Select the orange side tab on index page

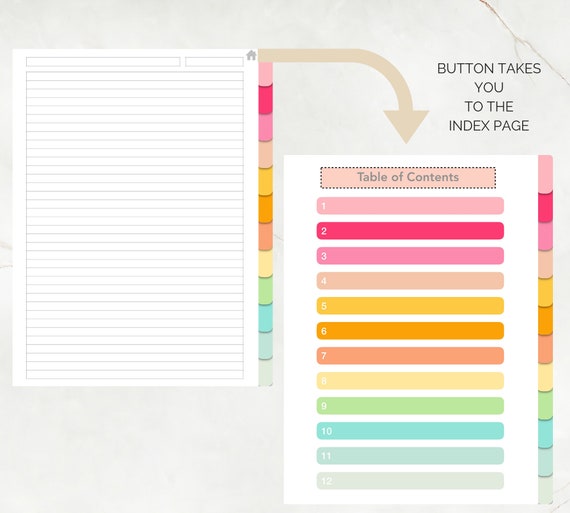545,321
